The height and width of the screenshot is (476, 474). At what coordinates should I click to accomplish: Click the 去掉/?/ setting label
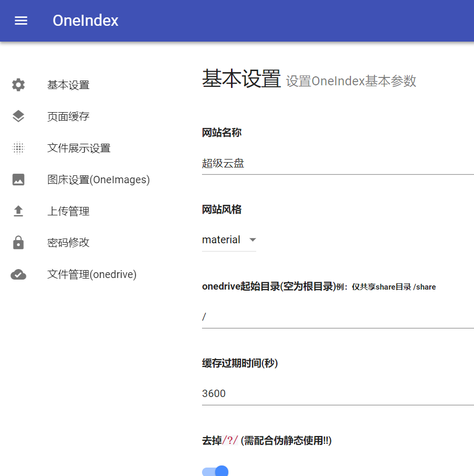tap(267, 440)
